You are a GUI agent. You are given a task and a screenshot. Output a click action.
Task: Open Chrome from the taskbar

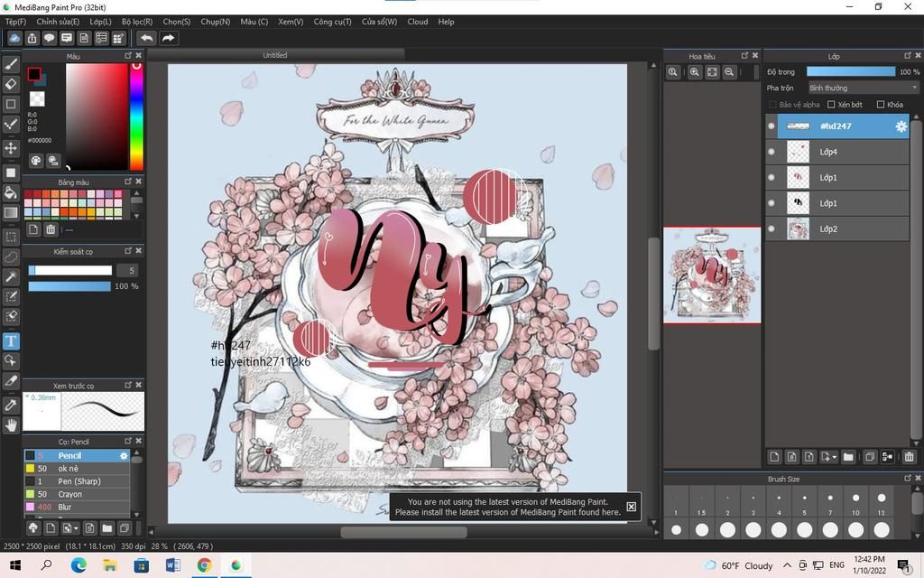(x=205, y=565)
